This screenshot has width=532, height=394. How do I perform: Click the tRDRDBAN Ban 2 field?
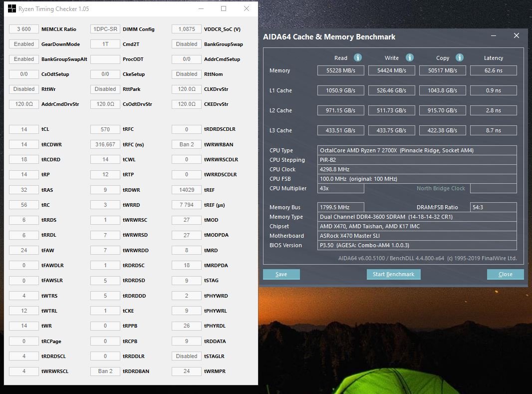pyautogui.click(x=105, y=371)
